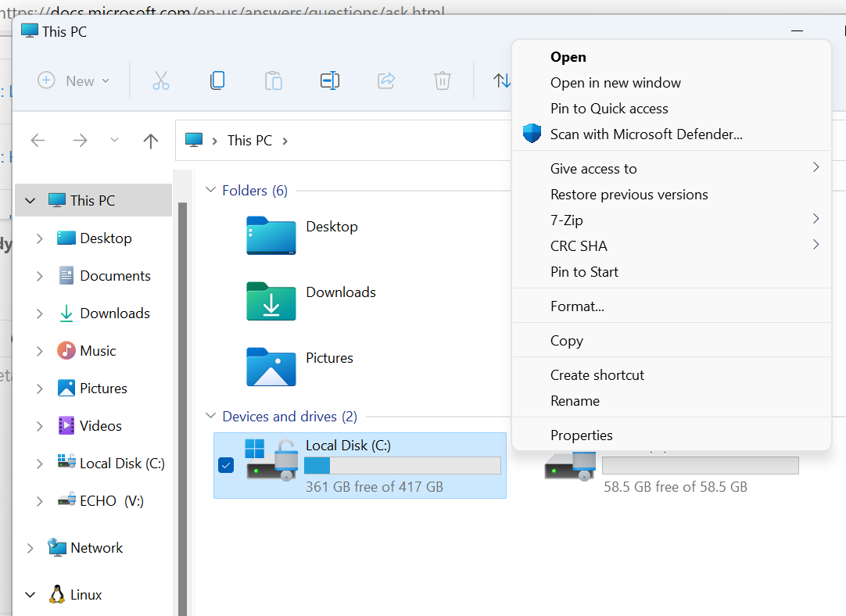Screen dimensions: 846x616
Task: Click '361 GB free of 417 GB' text
Action: tap(375, 487)
